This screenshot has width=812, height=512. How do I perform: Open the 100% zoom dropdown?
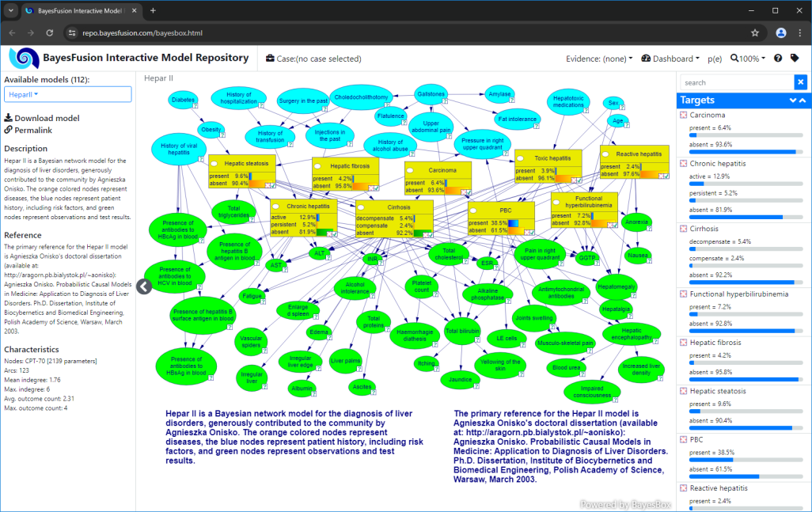(748, 59)
